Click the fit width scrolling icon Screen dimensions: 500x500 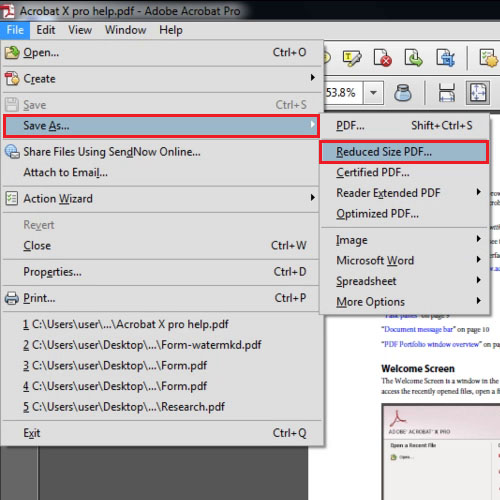point(447,93)
